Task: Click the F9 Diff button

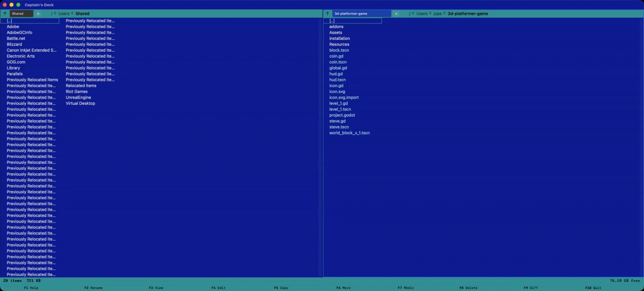Action: 531,288
